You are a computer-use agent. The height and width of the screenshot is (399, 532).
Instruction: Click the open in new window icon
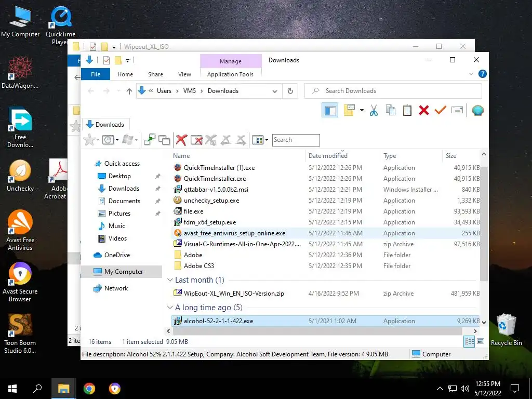point(149,140)
